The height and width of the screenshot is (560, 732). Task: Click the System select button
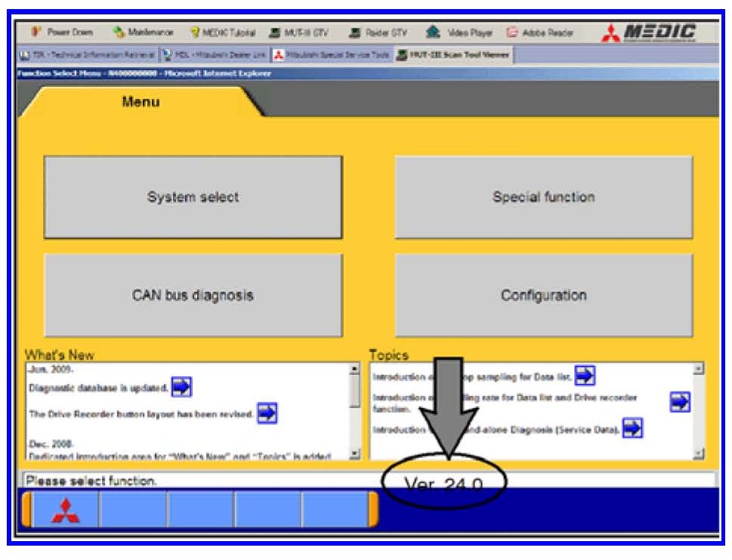click(193, 197)
